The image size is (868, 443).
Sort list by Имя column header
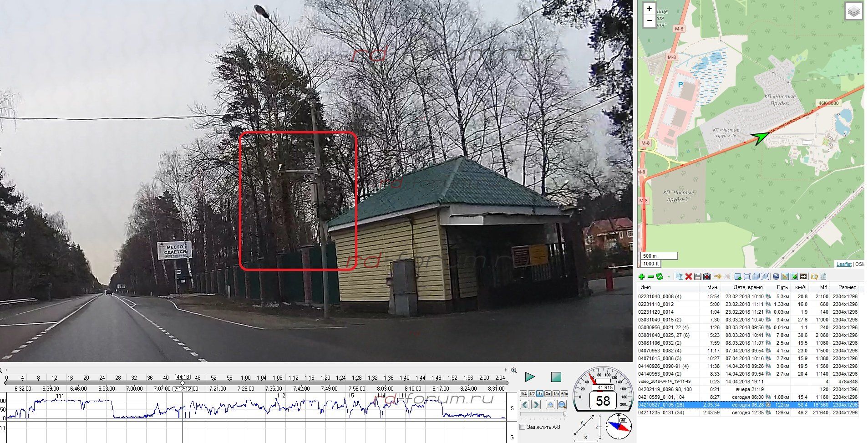645,287
